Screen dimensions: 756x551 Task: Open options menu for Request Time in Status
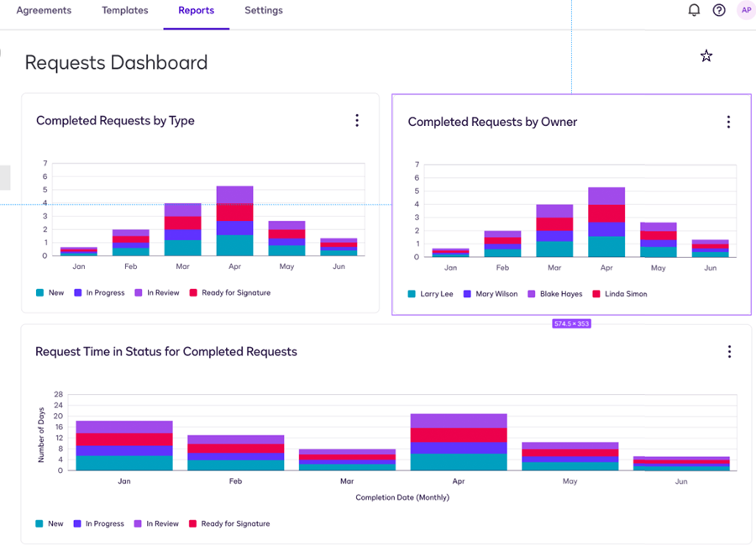(x=729, y=352)
